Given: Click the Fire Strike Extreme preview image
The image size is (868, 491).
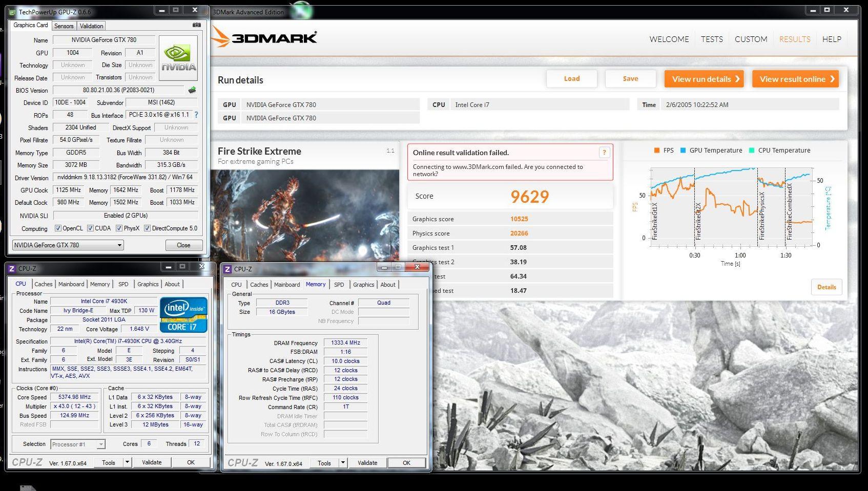Looking at the screenshot, I should point(305,215).
